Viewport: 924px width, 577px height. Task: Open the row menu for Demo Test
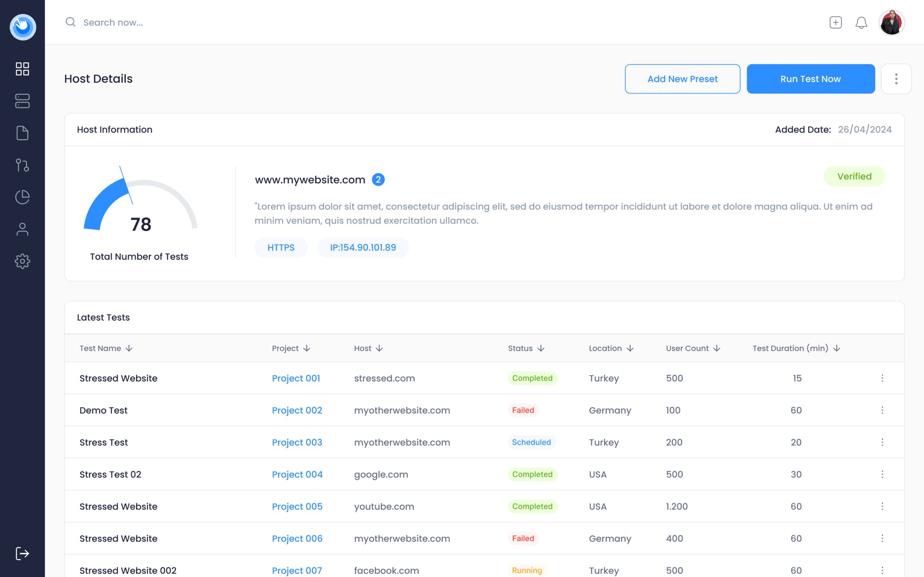[x=882, y=410]
